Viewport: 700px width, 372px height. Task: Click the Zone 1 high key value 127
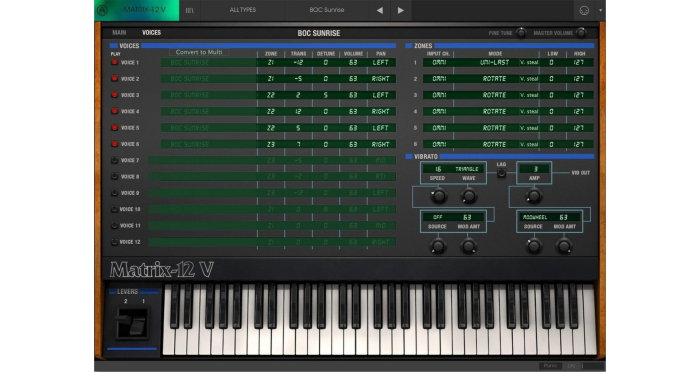pos(579,63)
